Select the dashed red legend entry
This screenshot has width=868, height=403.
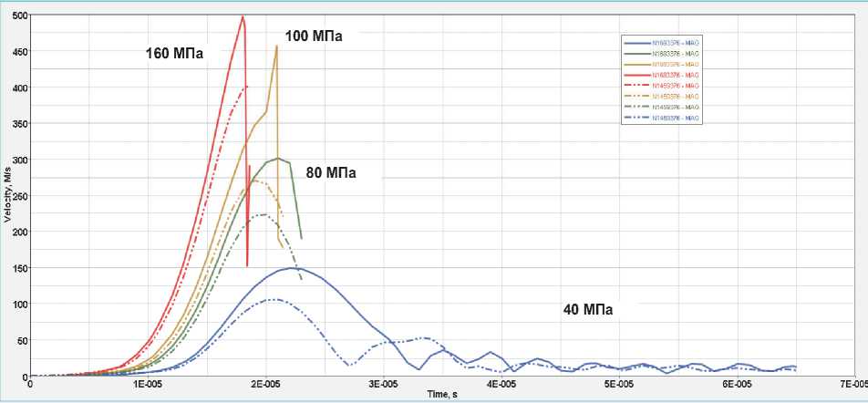pos(662,86)
